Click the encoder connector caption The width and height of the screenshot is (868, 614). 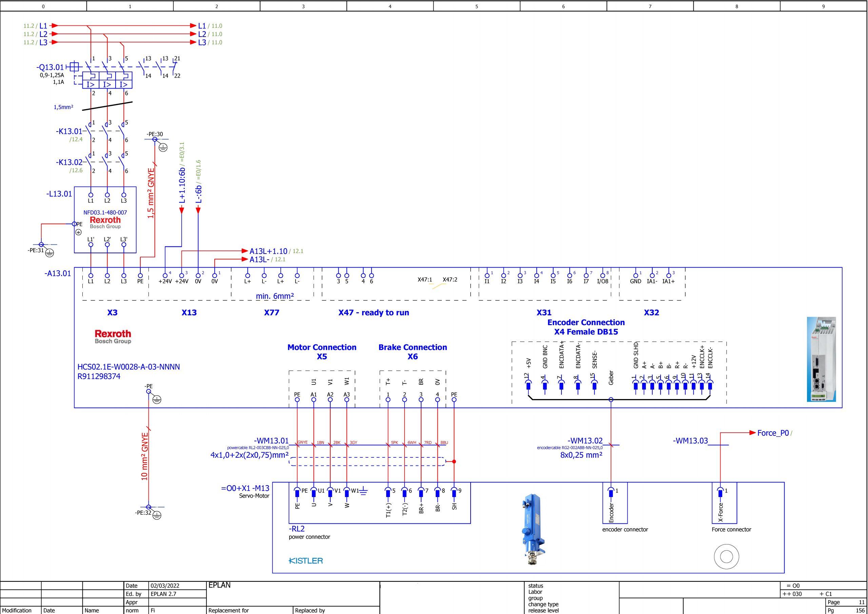pyautogui.click(x=625, y=530)
